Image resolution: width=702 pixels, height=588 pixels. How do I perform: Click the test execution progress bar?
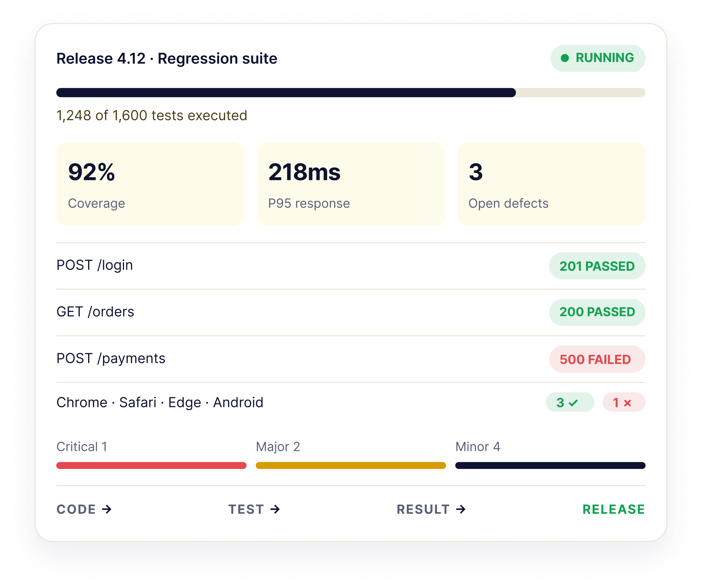tap(351, 93)
